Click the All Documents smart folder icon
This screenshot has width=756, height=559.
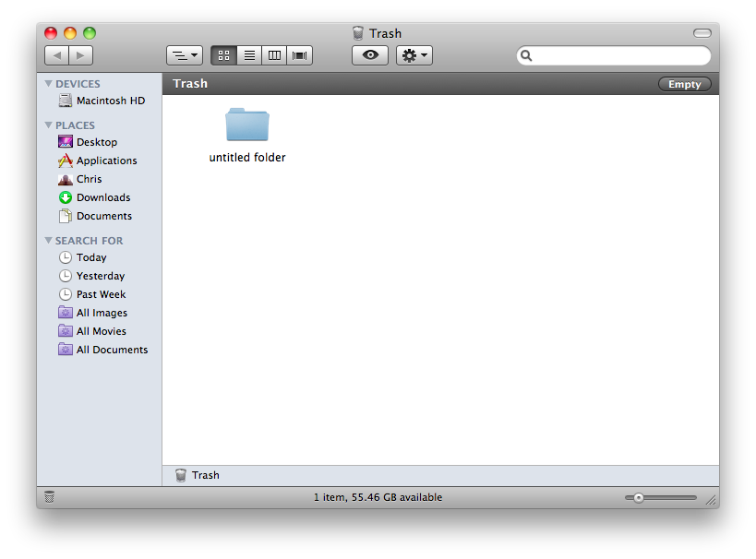tap(66, 349)
